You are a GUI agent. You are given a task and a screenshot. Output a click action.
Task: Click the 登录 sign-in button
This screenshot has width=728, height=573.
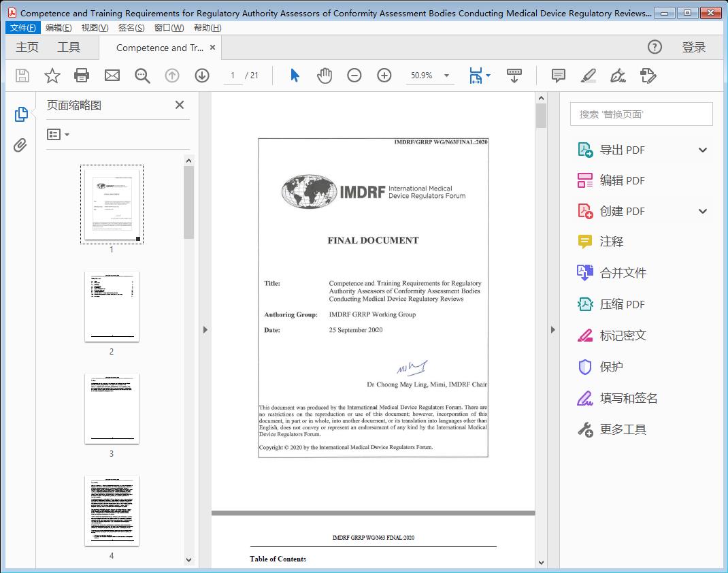(x=693, y=47)
